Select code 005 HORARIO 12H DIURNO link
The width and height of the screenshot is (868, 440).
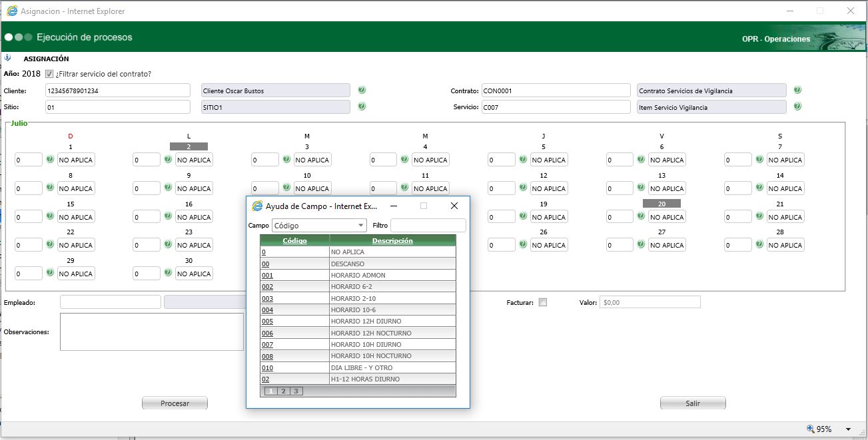point(267,322)
